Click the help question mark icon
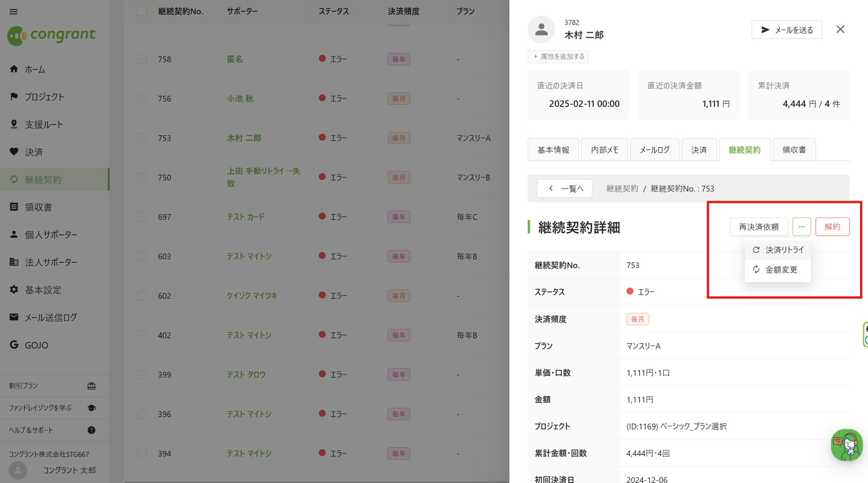The width and height of the screenshot is (868, 483). (x=92, y=430)
